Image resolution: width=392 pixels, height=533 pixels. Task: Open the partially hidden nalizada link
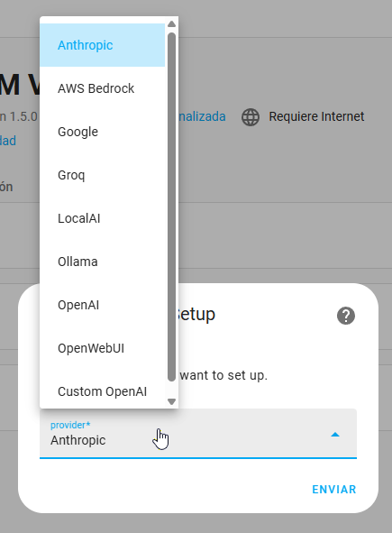pyautogui.click(x=202, y=116)
